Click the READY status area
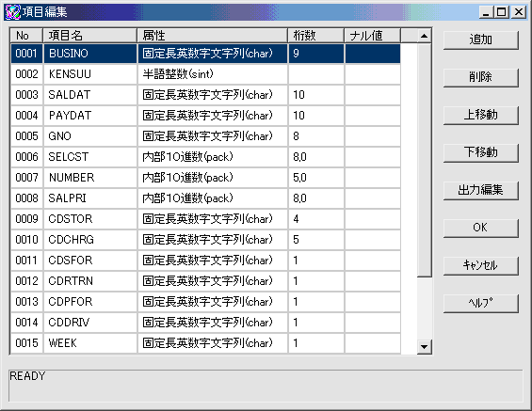The width and height of the screenshot is (532, 411). pyautogui.click(x=266, y=386)
